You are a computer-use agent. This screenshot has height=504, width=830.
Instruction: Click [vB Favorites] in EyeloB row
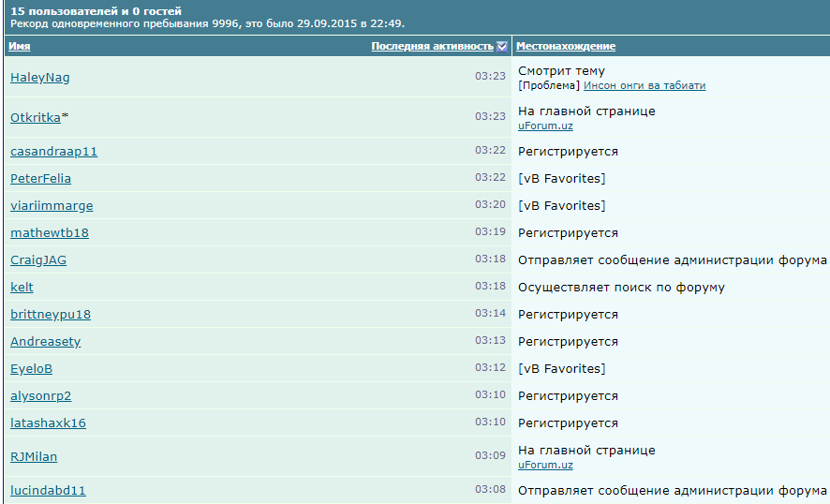pos(562,368)
